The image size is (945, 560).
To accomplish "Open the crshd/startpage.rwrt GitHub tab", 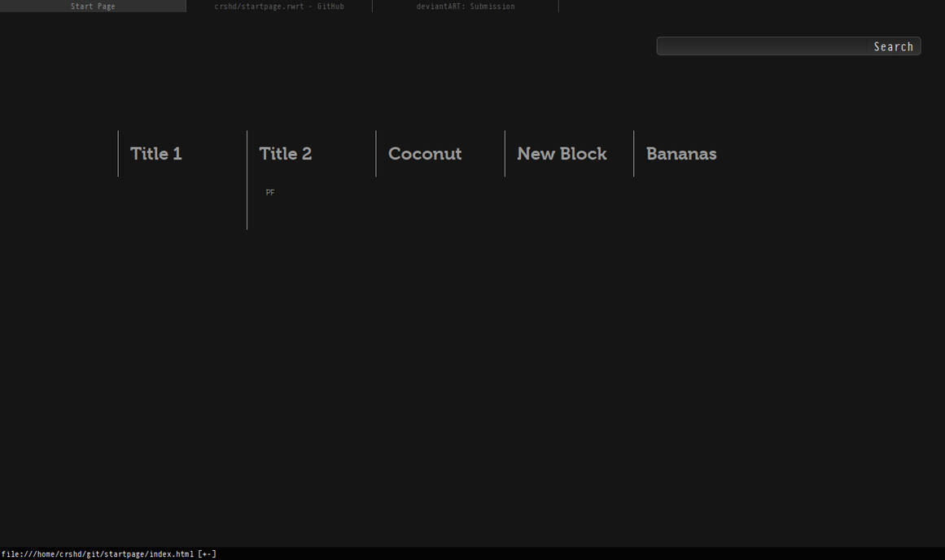I will point(279,6).
